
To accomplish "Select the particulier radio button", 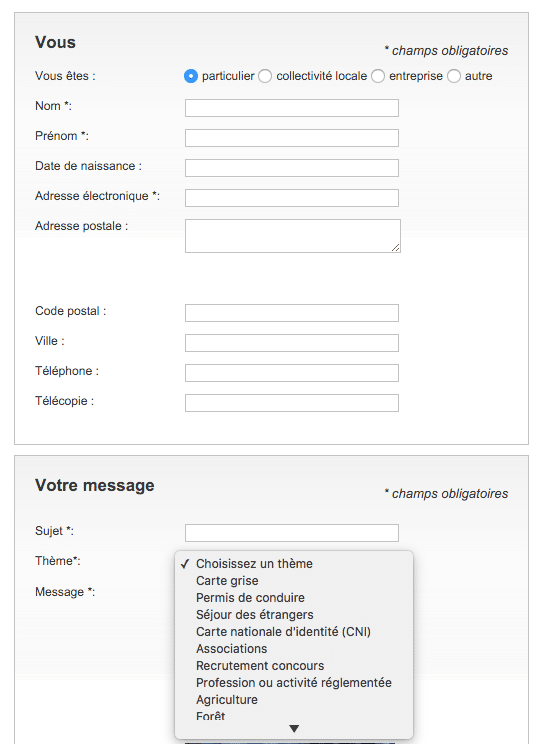I will tap(191, 76).
